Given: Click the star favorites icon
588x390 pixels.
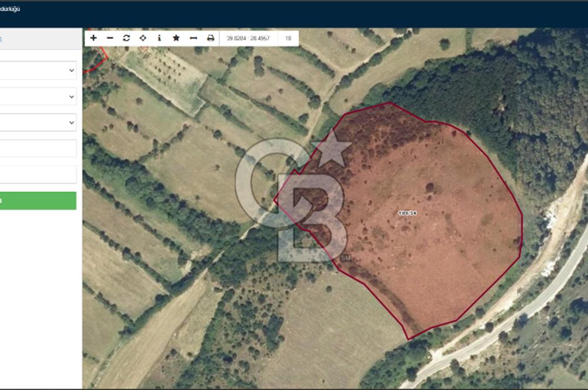Looking at the screenshot, I should 176,38.
